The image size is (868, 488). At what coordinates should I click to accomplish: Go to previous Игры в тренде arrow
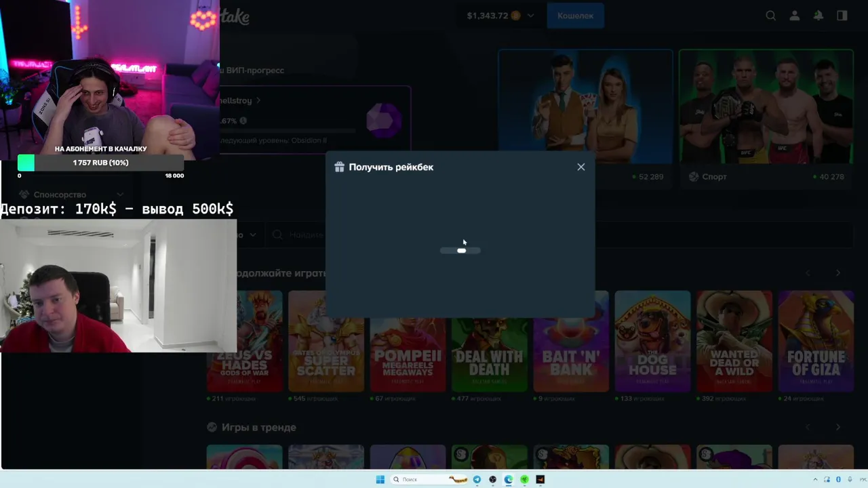[x=808, y=427]
